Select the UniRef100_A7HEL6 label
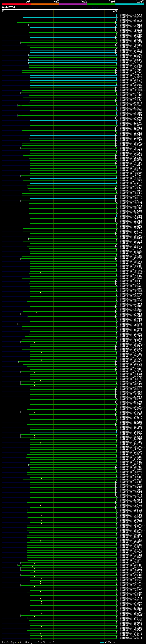The image size is (146, 644). point(131,25)
